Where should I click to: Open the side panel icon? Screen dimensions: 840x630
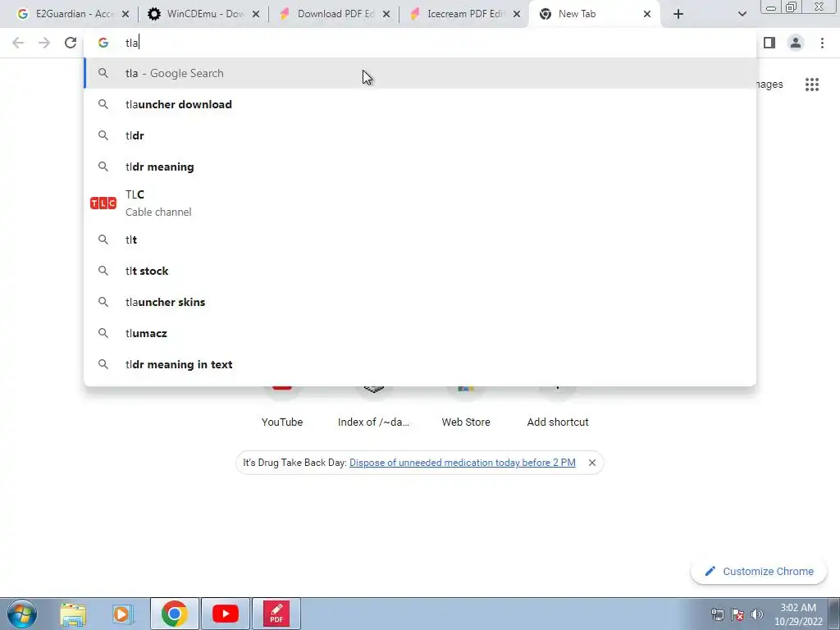click(x=769, y=43)
